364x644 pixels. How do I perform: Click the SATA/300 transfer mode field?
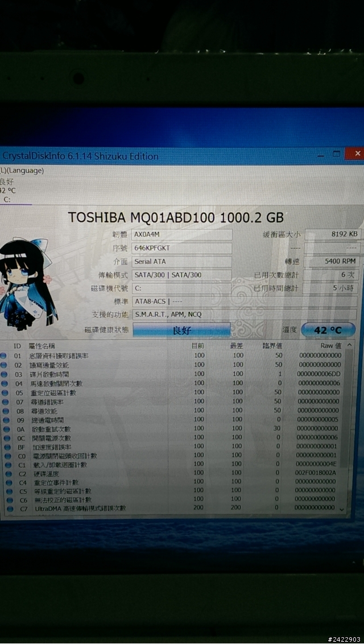click(182, 275)
